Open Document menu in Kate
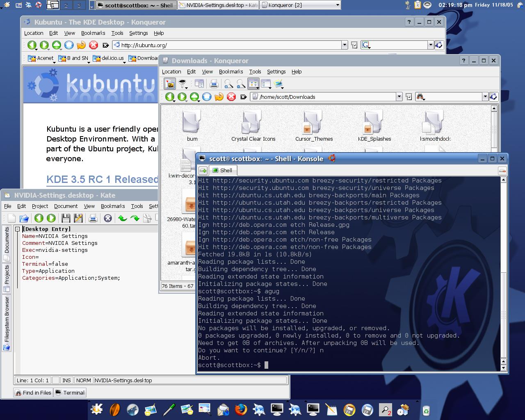Image resolution: width=525 pixels, height=420 pixels. click(x=66, y=206)
